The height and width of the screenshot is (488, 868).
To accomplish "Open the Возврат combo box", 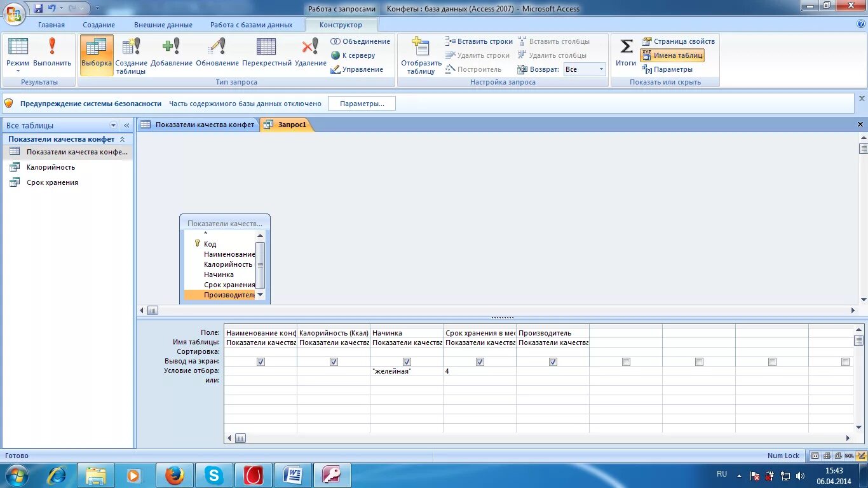I will click(585, 69).
